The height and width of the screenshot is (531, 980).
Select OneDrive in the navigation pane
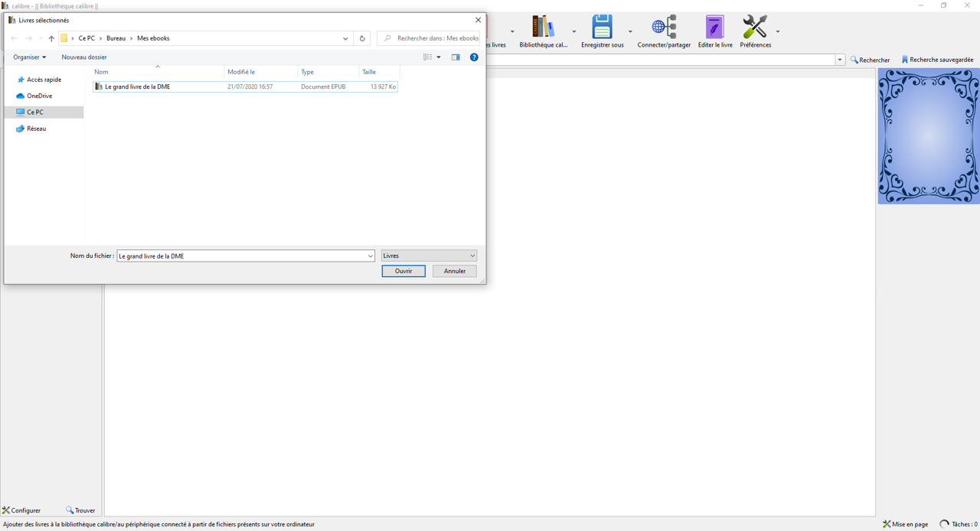tap(39, 96)
